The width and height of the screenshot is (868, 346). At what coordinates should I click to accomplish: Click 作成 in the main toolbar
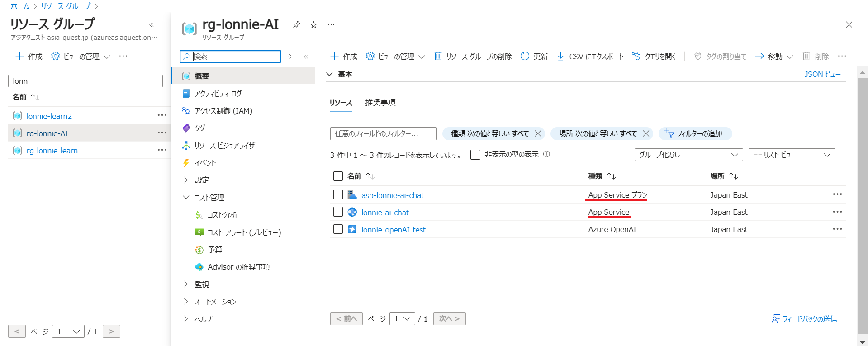(344, 56)
